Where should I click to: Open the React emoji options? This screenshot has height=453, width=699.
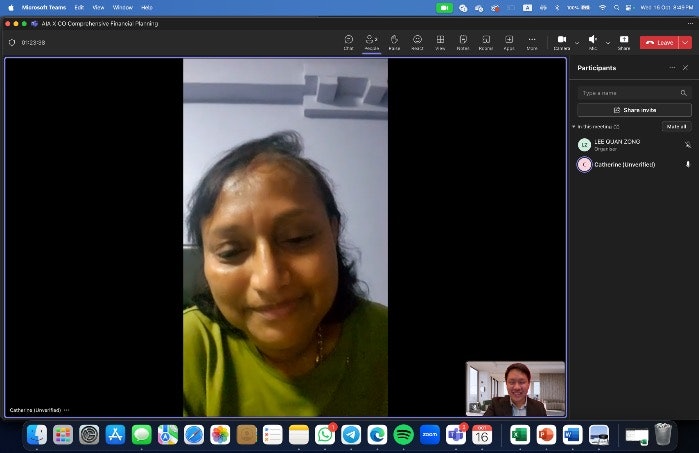click(417, 41)
